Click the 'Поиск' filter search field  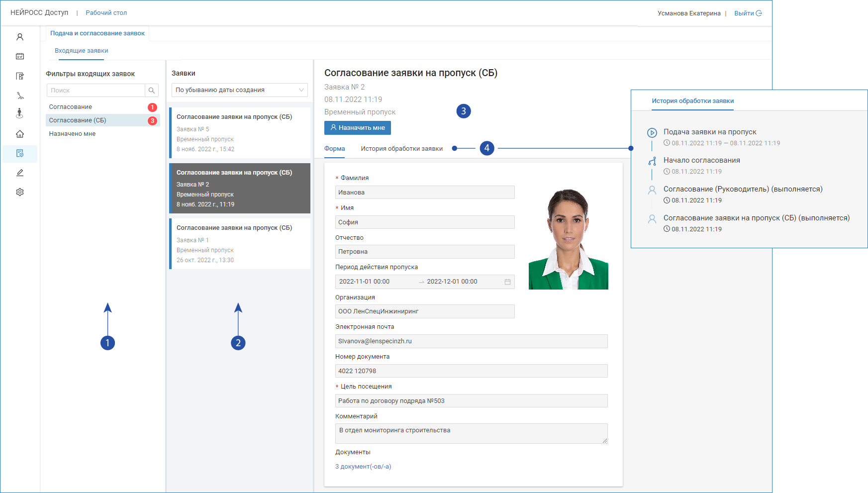96,91
